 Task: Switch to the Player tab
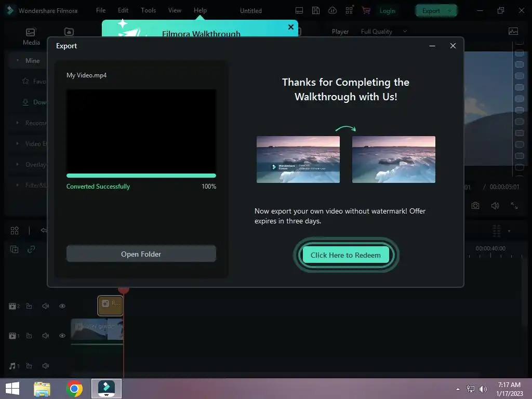coord(340,32)
